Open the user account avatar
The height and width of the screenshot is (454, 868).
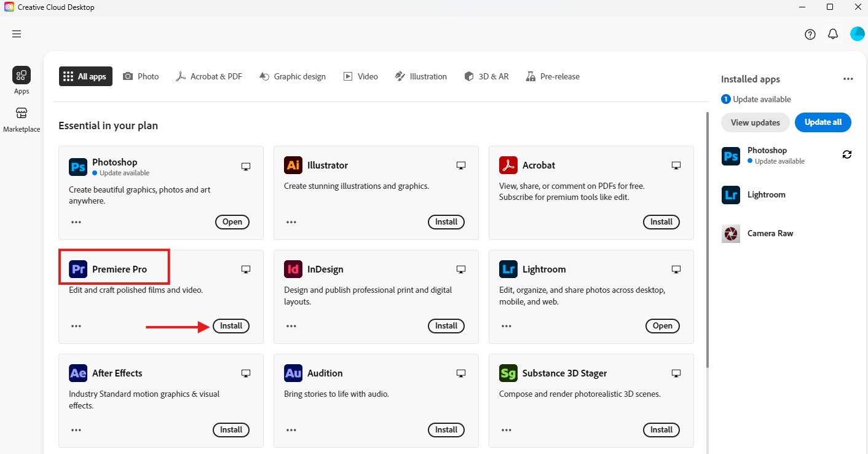857,34
